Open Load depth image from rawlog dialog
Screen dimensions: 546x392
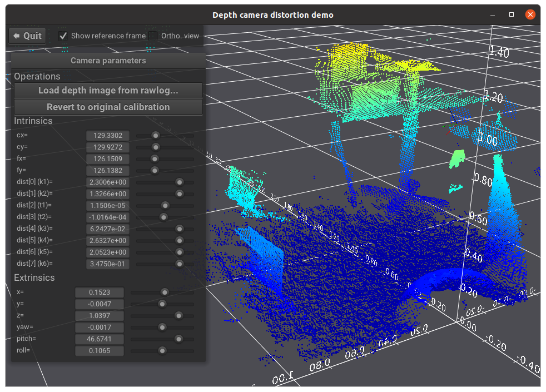pyautogui.click(x=108, y=90)
